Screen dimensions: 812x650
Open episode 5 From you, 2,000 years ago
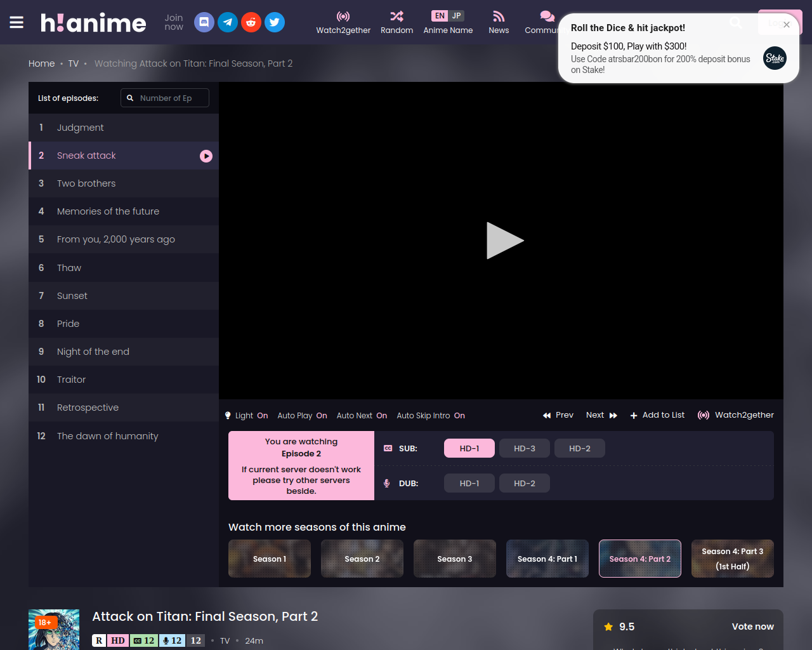click(116, 239)
